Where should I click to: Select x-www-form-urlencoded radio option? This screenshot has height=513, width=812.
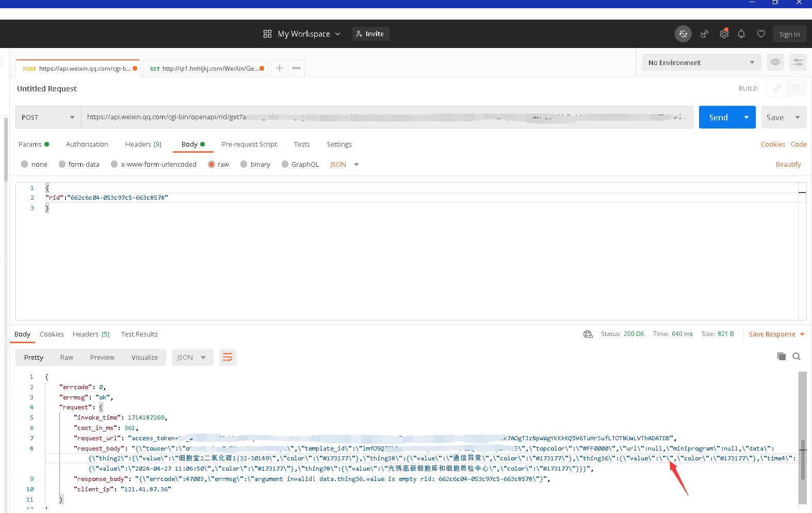coord(115,164)
